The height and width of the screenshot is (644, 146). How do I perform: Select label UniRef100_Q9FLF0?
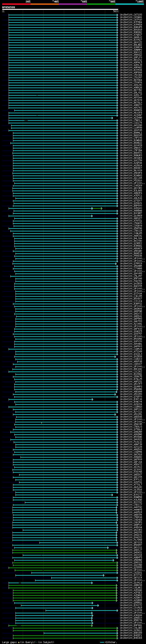[131, 57]
